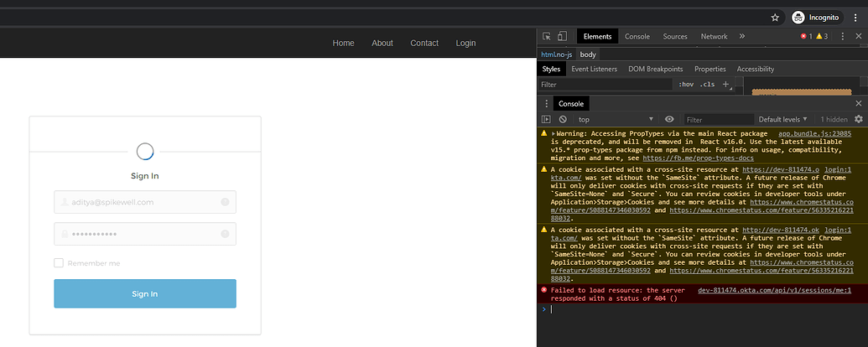Open the sessions/me:1 source link
The width and height of the screenshot is (868, 347).
[774, 290]
